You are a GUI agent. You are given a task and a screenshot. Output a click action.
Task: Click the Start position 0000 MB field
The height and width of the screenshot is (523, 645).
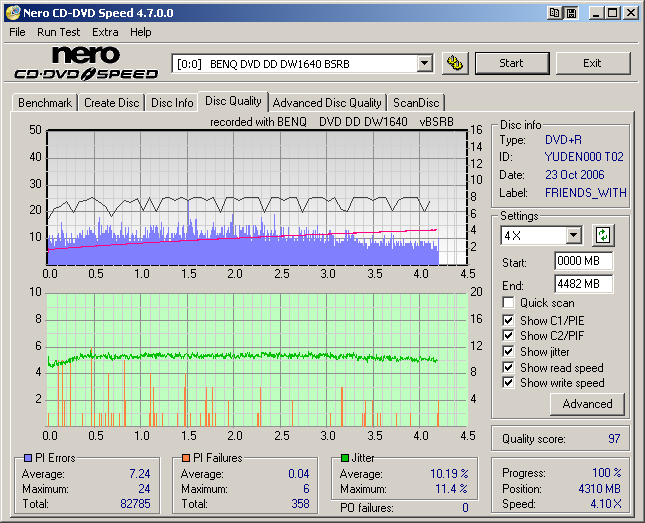click(x=584, y=261)
